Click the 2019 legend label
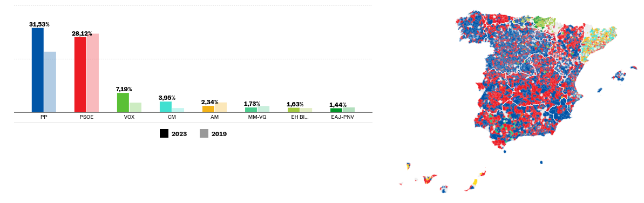Screen dimensions: 644x203 click(x=219, y=134)
